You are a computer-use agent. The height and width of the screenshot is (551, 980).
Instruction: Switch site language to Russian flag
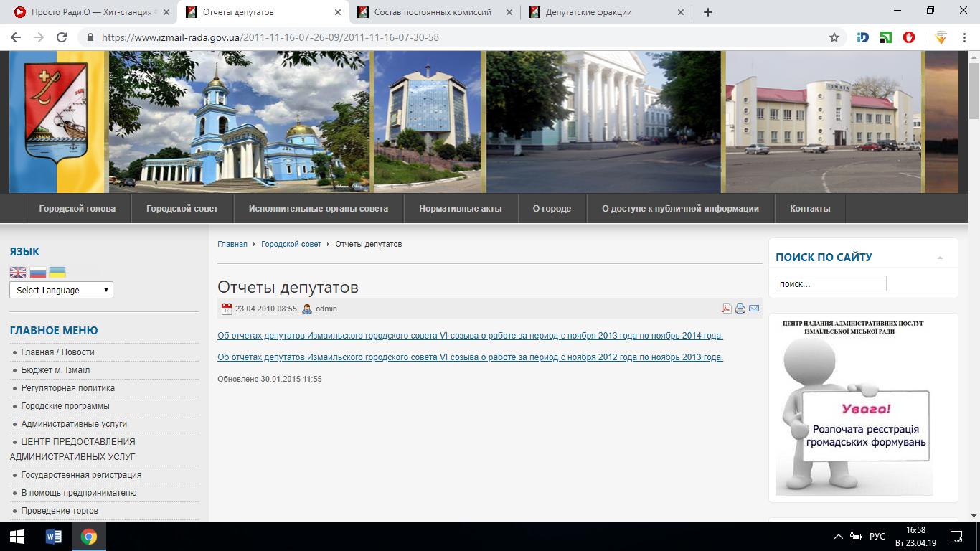point(38,273)
